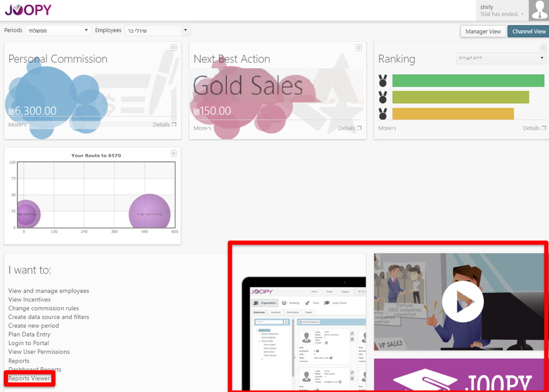Click More in Personal Commission card
This screenshot has width=549, height=392.
pos(17,125)
